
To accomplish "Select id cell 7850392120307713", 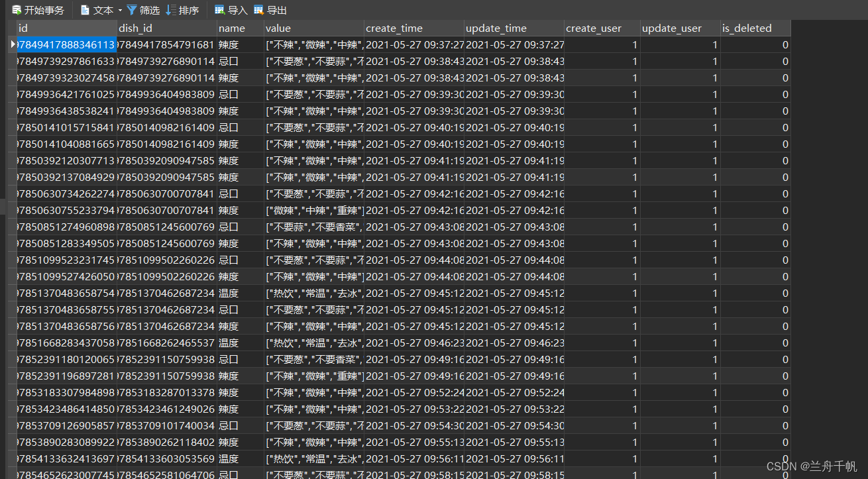I will (x=67, y=160).
